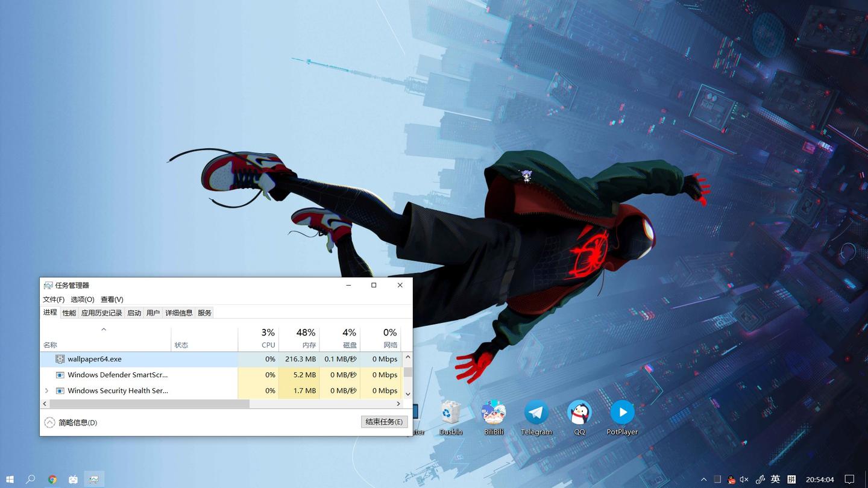Click the 1.7 MB memory value
868x488 pixels.
tap(304, 390)
